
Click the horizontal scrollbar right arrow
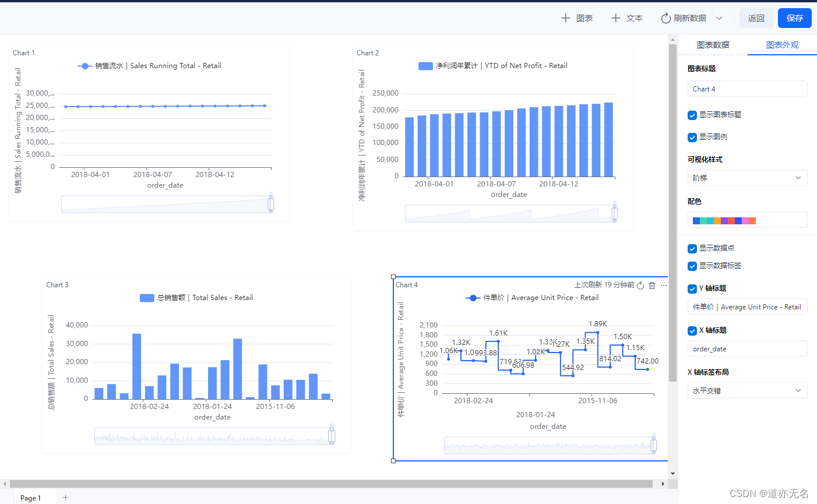(663, 484)
